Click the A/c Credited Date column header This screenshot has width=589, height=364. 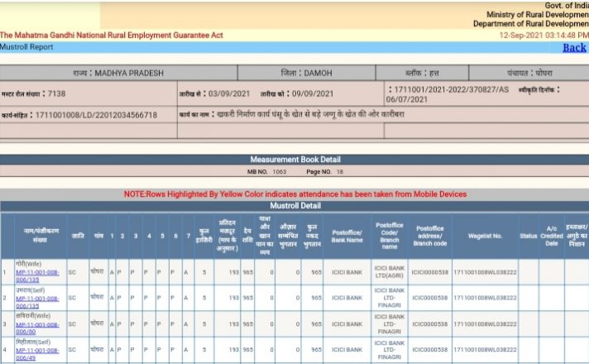coord(552,237)
